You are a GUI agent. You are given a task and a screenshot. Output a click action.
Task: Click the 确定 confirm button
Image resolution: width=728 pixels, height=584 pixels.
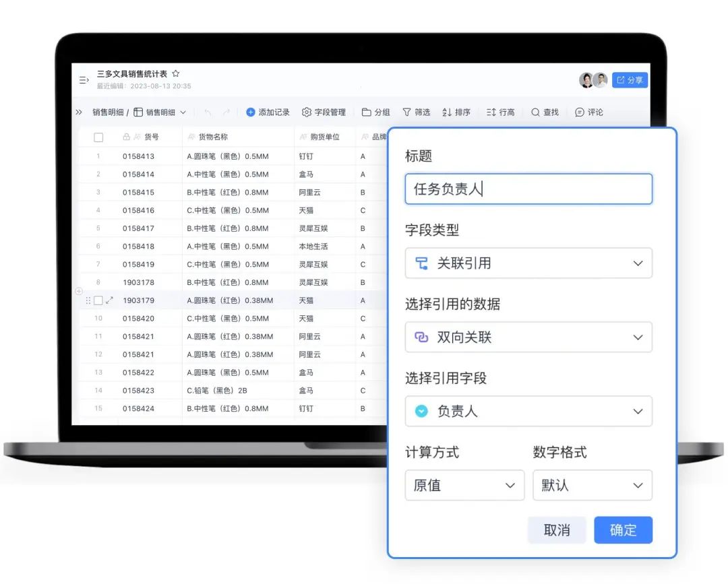623,530
